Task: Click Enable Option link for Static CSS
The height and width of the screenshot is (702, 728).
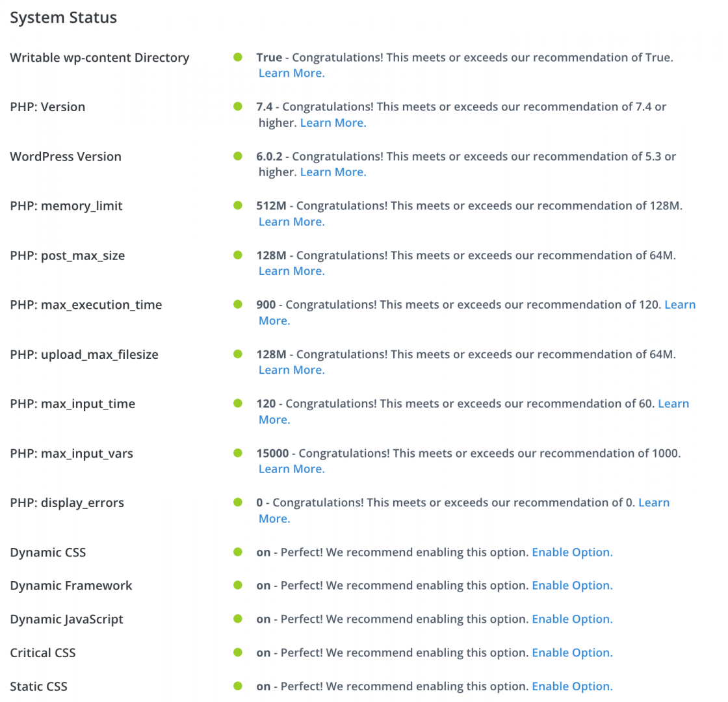Action: click(x=572, y=686)
